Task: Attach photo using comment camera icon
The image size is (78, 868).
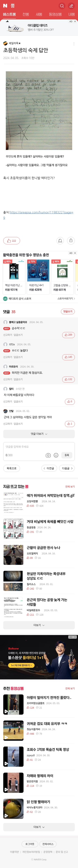Action: point(48,455)
